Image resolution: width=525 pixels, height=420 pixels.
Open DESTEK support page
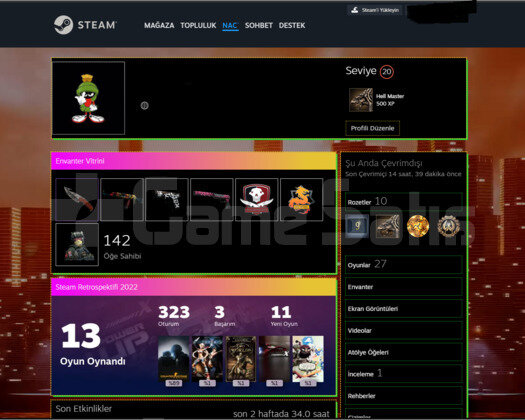pyautogui.click(x=292, y=25)
